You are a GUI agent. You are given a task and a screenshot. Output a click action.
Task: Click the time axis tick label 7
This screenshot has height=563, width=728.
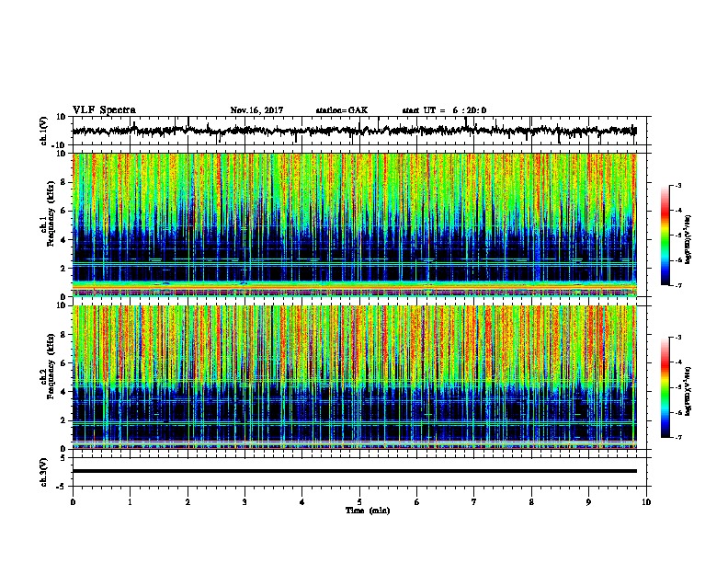coord(474,502)
